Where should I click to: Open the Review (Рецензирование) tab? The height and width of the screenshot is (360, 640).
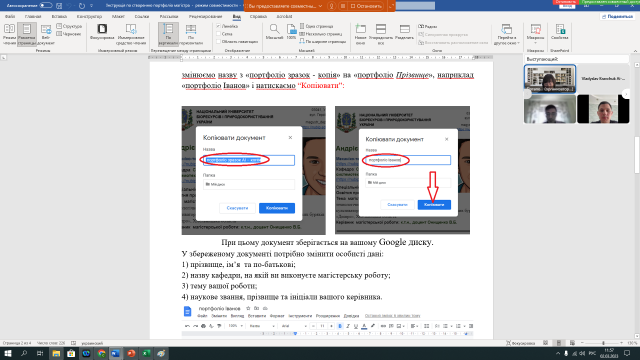(205, 16)
